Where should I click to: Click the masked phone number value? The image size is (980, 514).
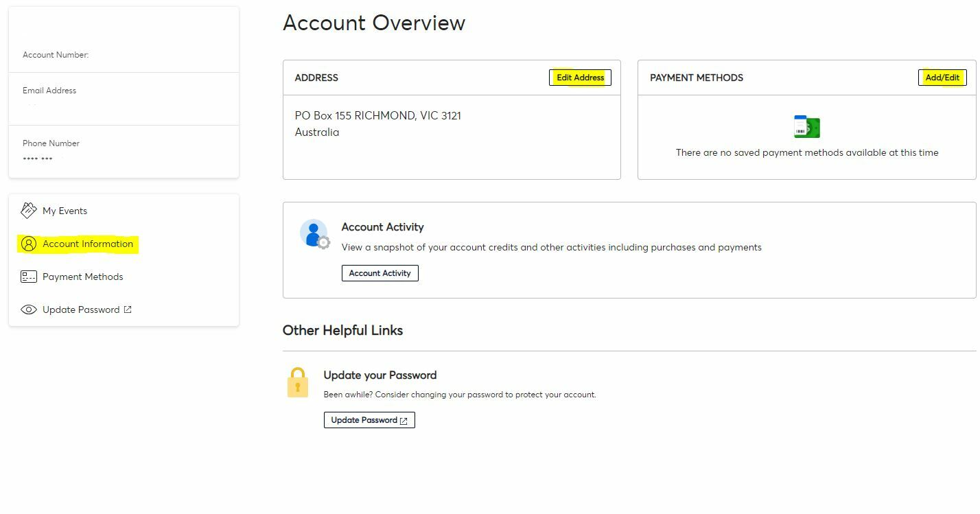tap(38, 159)
